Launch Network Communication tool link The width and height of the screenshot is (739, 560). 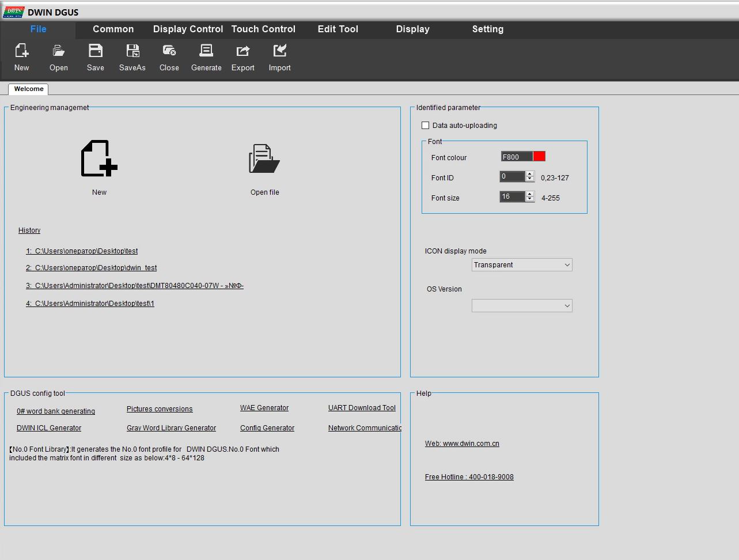click(365, 428)
